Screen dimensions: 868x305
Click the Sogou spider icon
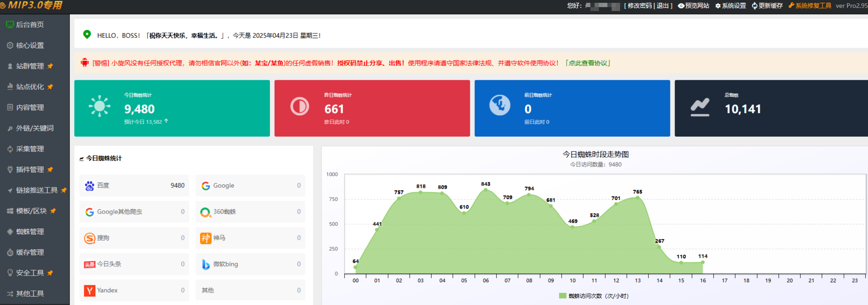click(x=90, y=238)
